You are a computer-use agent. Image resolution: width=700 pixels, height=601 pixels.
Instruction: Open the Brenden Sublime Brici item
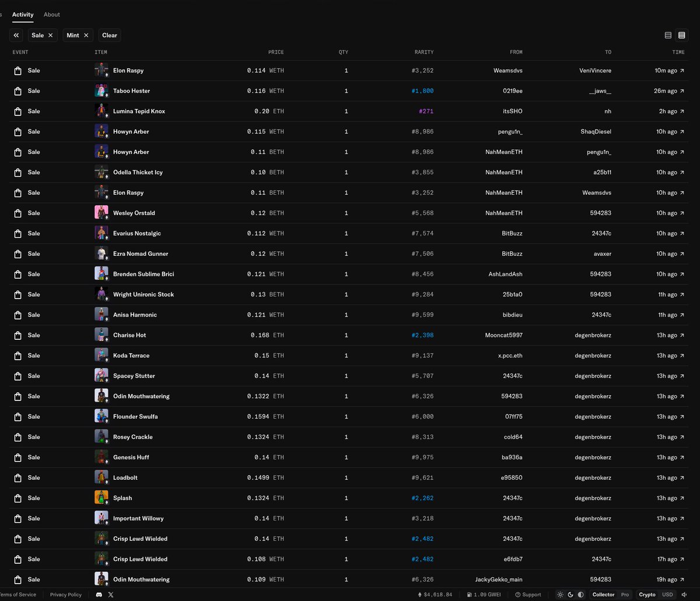pos(143,274)
